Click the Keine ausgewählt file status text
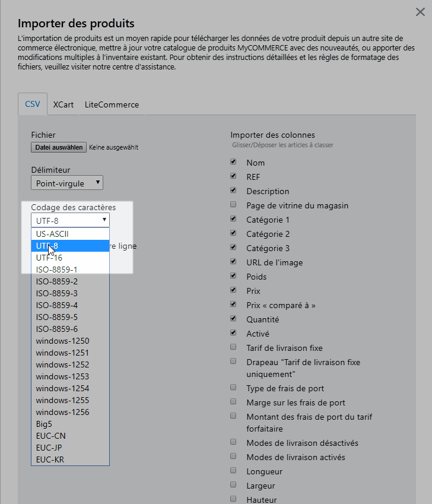Image resolution: width=432 pixels, height=504 pixels. (x=114, y=147)
